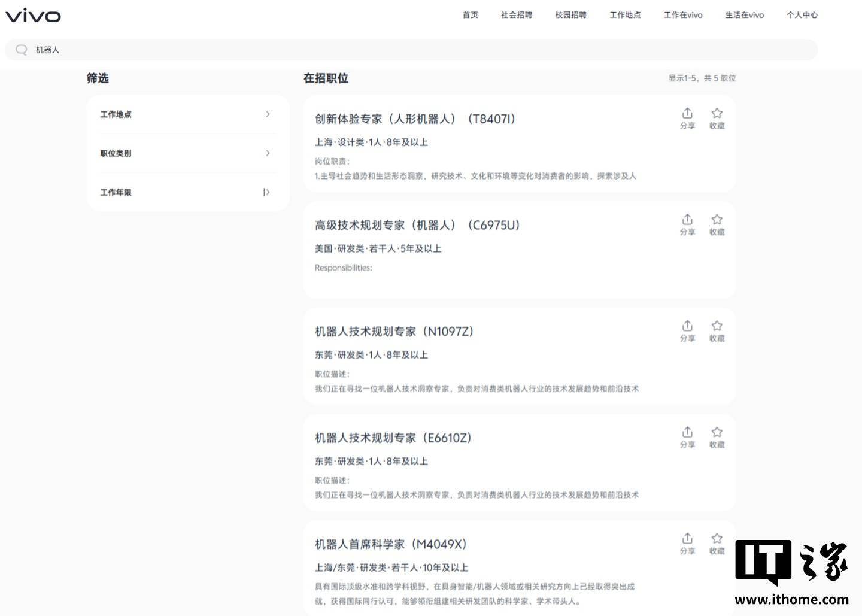Open job title 高级技术规划专家（机器人）(C6975U)

(x=417, y=225)
